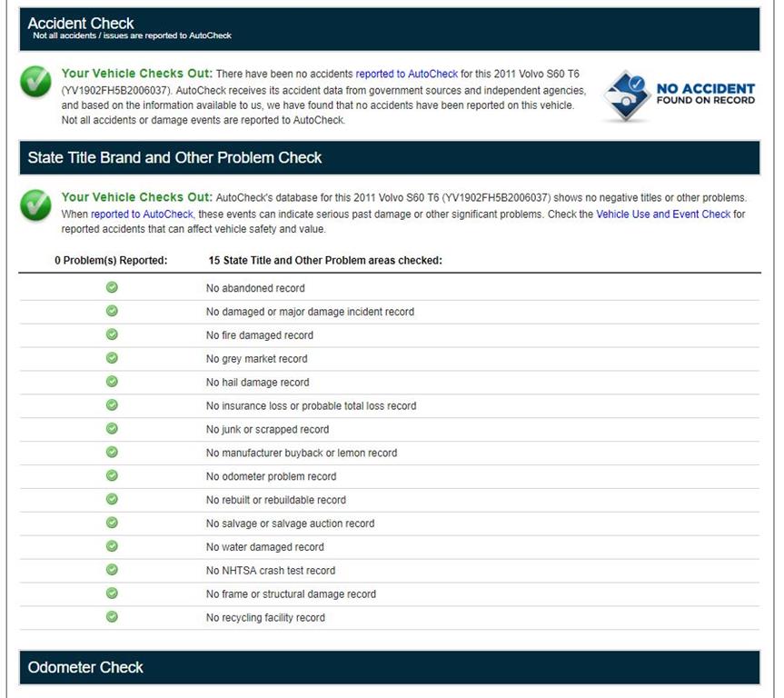784x698 pixels.
Task: Click the 'No rebuilt or rebuildable record' text
Action: (x=276, y=500)
